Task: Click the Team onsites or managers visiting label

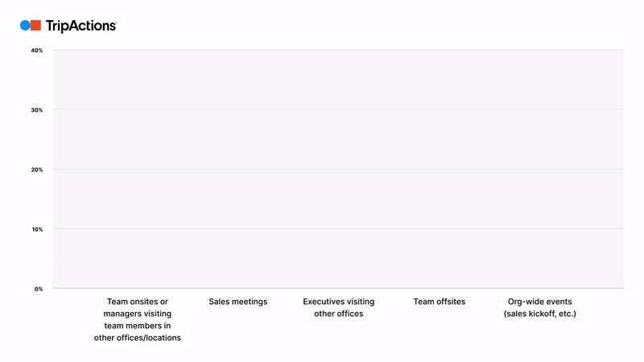Action: point(137,319)
